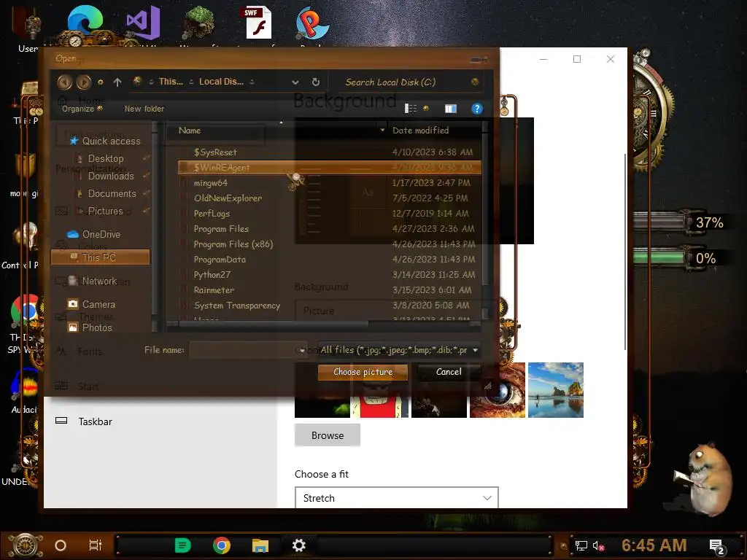Toggle the preview pane icon
The width and height of the screenshot is (747, 560).
[x=451, y=109]
